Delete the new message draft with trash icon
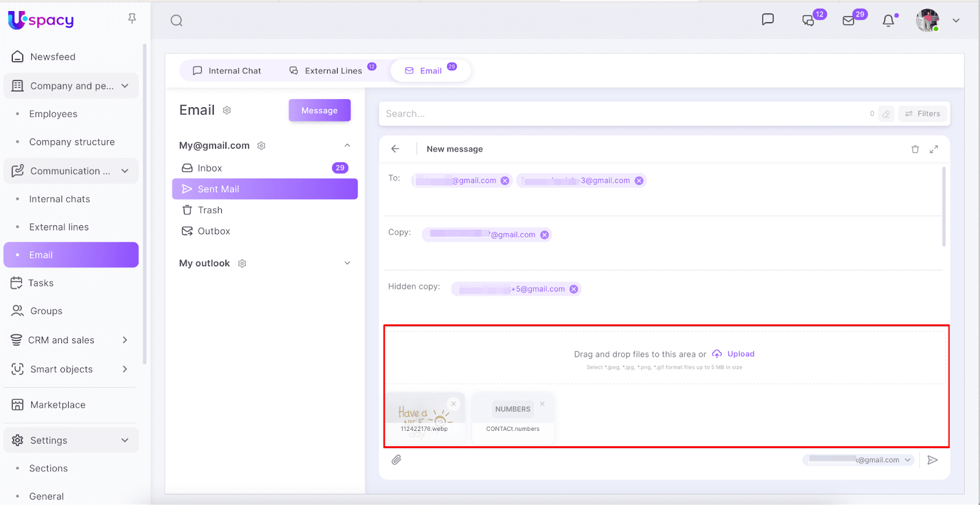 pos(915,149)
